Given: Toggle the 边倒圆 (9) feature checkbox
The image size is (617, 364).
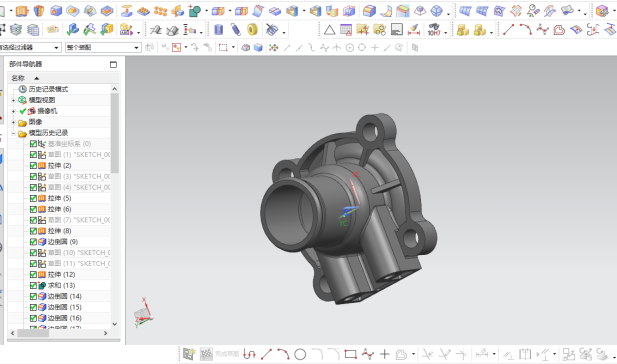Looking at the screenshot, I should (33, 242).
